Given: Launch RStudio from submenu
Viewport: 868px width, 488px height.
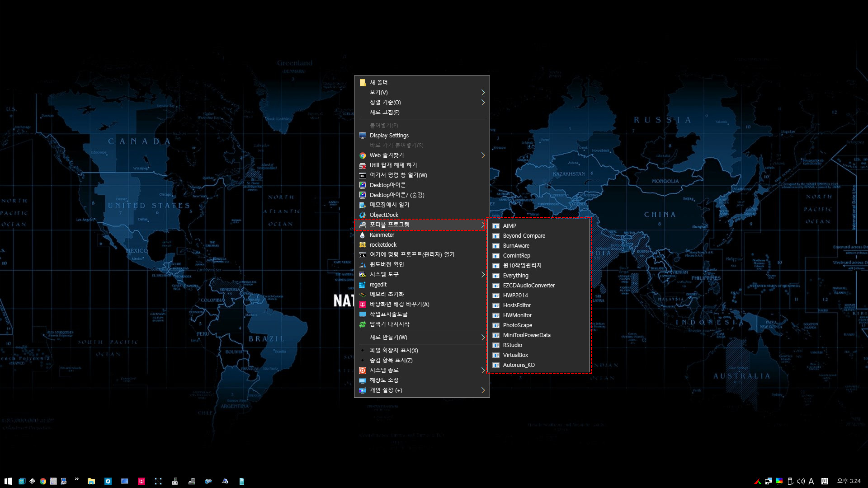Looking at the screenshot, I should coord(539,345).
